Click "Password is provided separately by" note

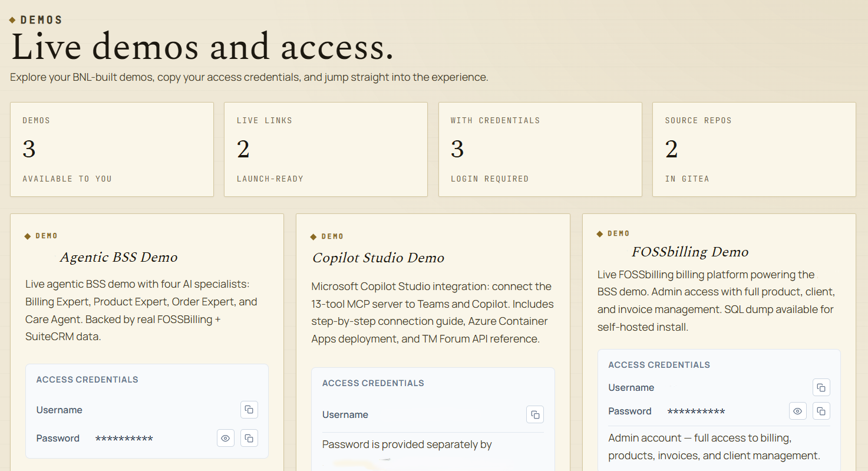click(407, 444)
